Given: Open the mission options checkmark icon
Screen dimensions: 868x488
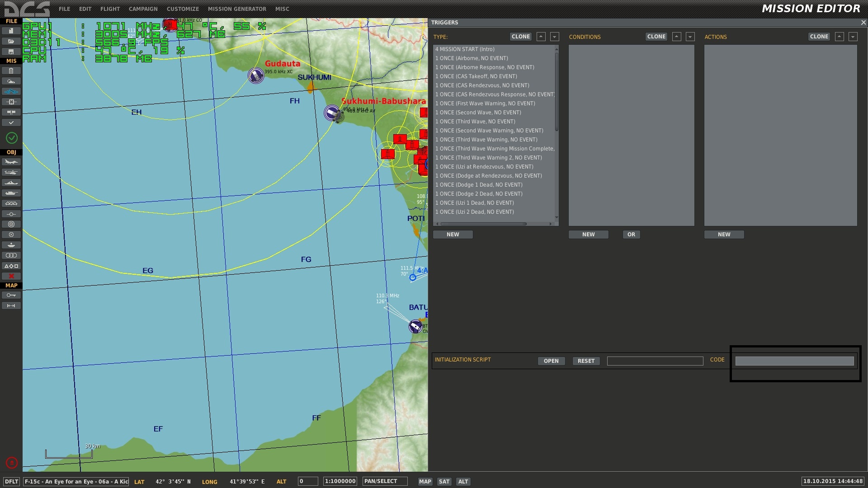Looking at the screenshot, I should point(11,122).
